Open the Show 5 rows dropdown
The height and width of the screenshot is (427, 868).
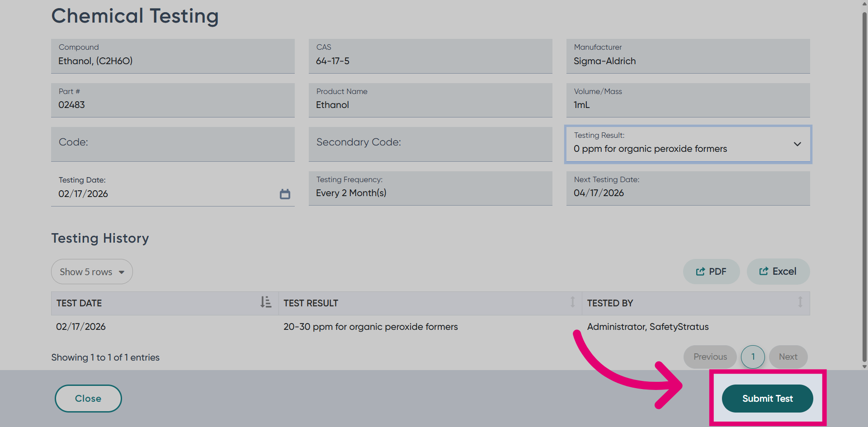pos(92,272)
